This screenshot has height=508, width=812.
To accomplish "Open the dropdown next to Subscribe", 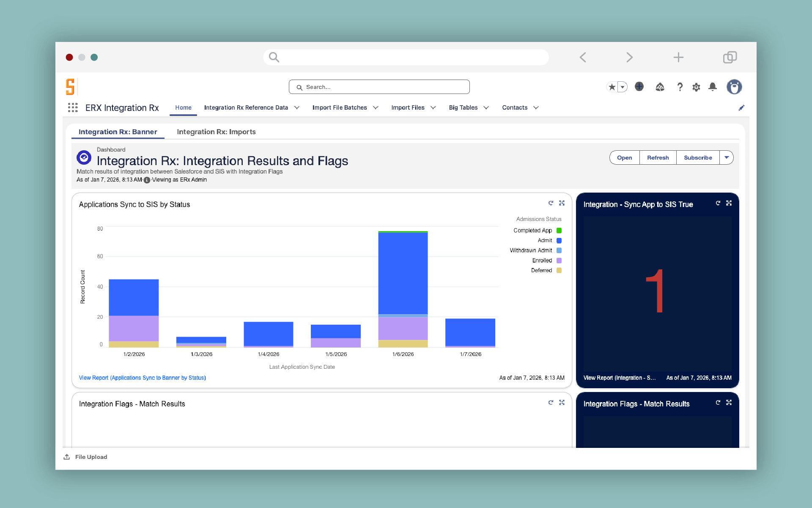I will tap(726, 157).
